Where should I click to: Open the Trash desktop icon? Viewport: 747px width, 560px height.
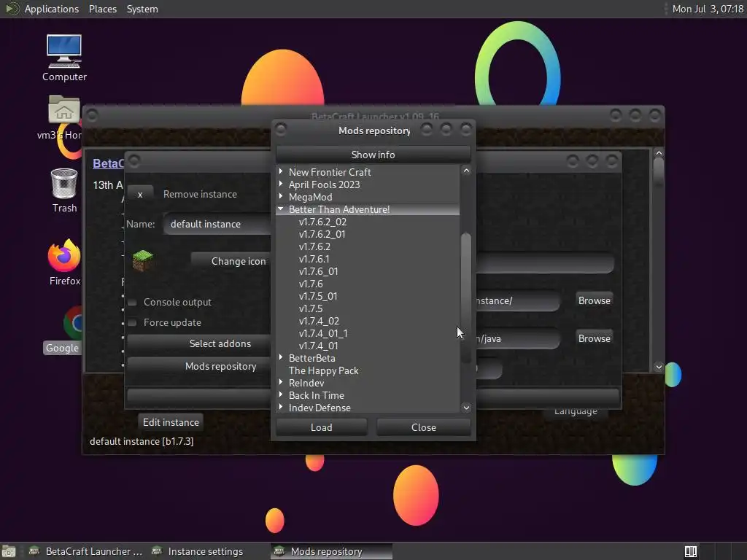click(64, 190)
